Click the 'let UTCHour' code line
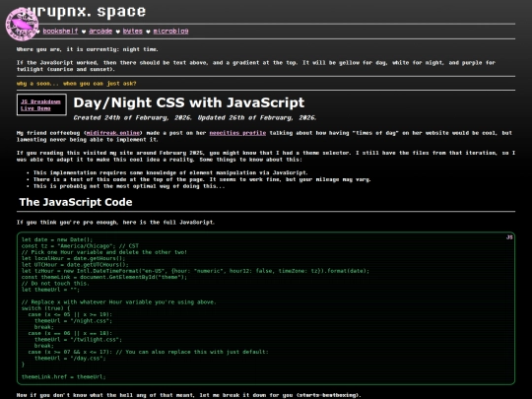Image resolution: width=532 pixels, height=399 pixels. pyautogui.click(x=75, y=265)
